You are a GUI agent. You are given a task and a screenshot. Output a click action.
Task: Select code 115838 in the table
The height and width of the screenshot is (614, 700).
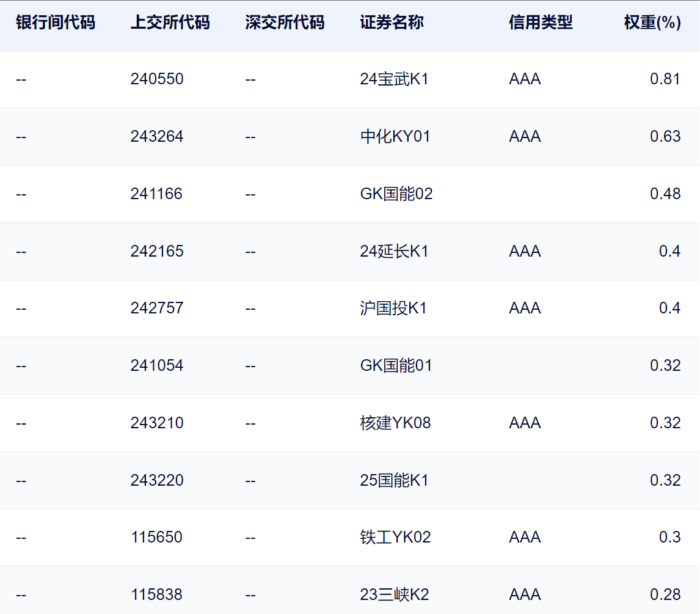pos(156,594)
